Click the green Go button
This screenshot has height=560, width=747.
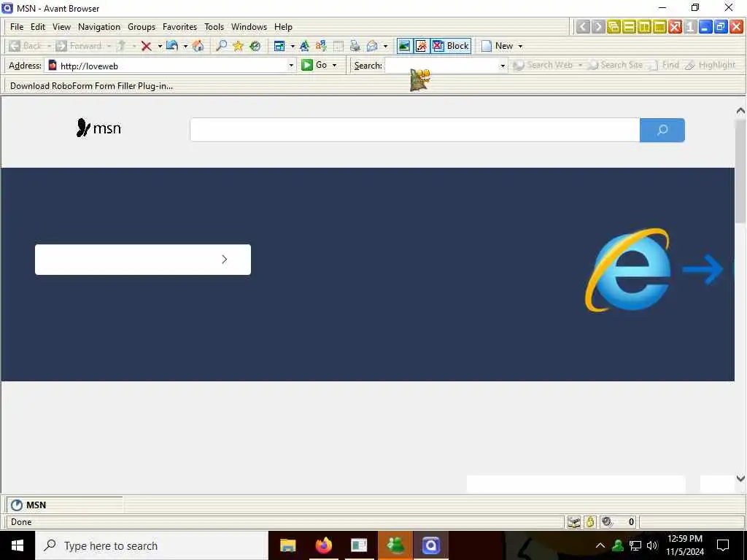click(315, 65)
